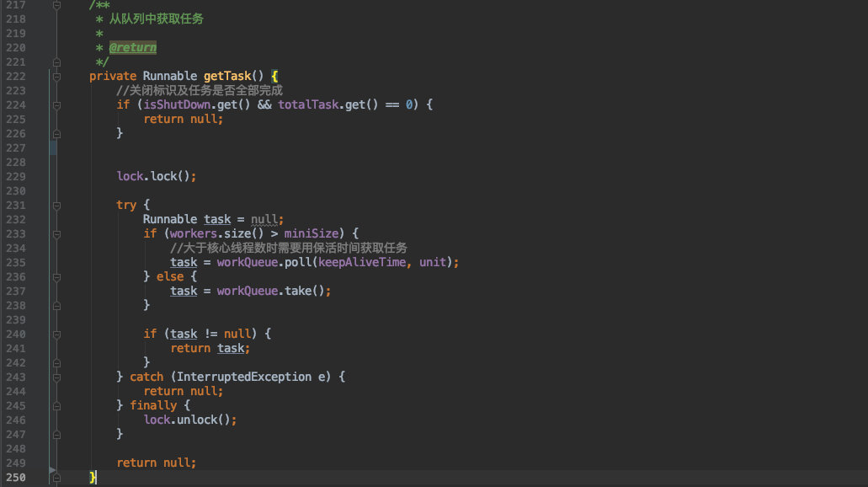The height and width of the screenshot is (487, 868).
Task: Collapse the getTask method at line 222
Action: point(56,77)
